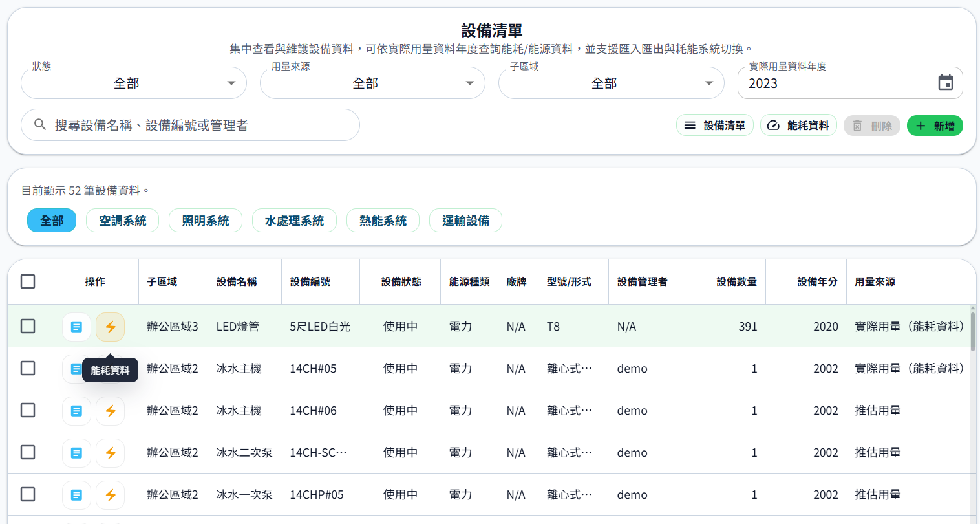Click the 能耗資料 tooltip label
Viewport: 980px width, 524px height.
pyautogui.click(x=110, y=370)
